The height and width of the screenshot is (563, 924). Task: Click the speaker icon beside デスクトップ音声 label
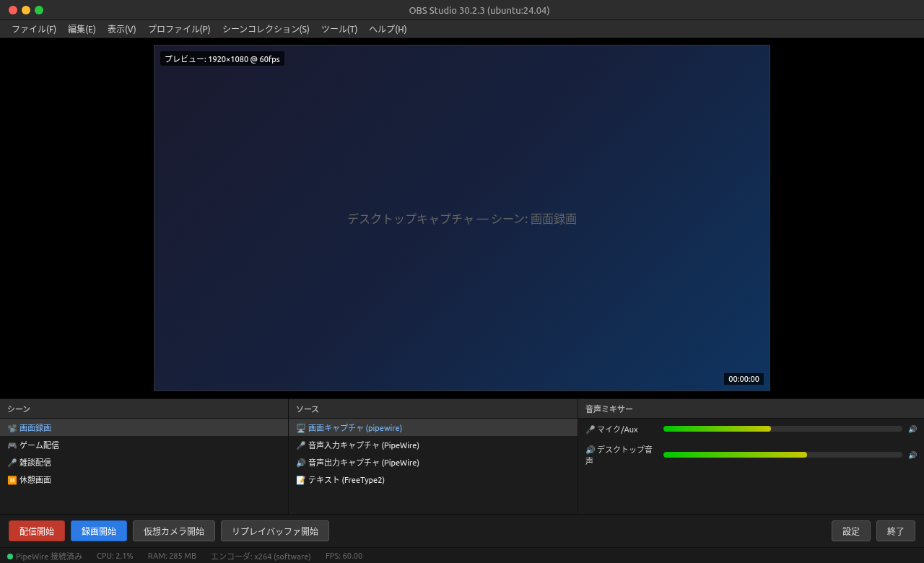click(590, 450)
